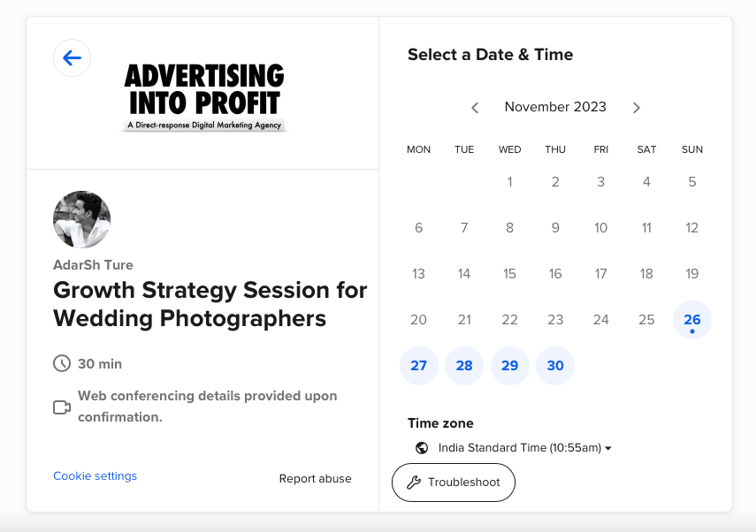Click the clock icon next to 30 min

point(62,363)
